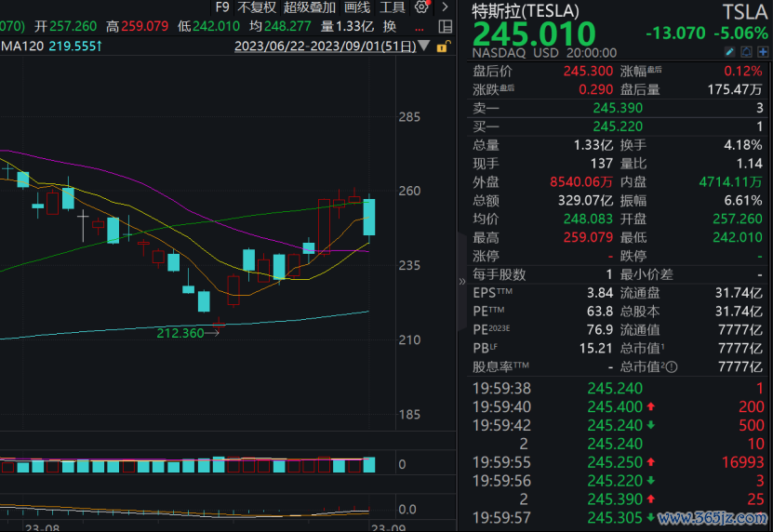Add TSLA to watchlist with plus icon
The height and width of the screenshot is (532, 773).
[x=763, y=52]
